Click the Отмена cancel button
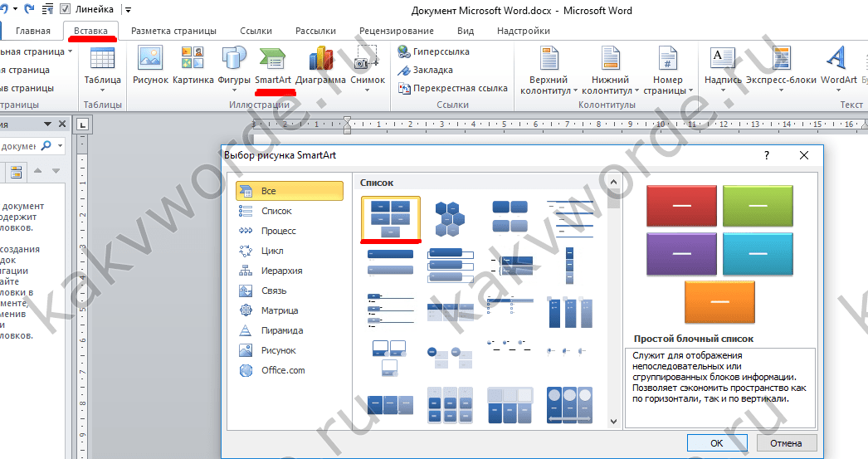 pyautogui.click(x=781, y=442)
